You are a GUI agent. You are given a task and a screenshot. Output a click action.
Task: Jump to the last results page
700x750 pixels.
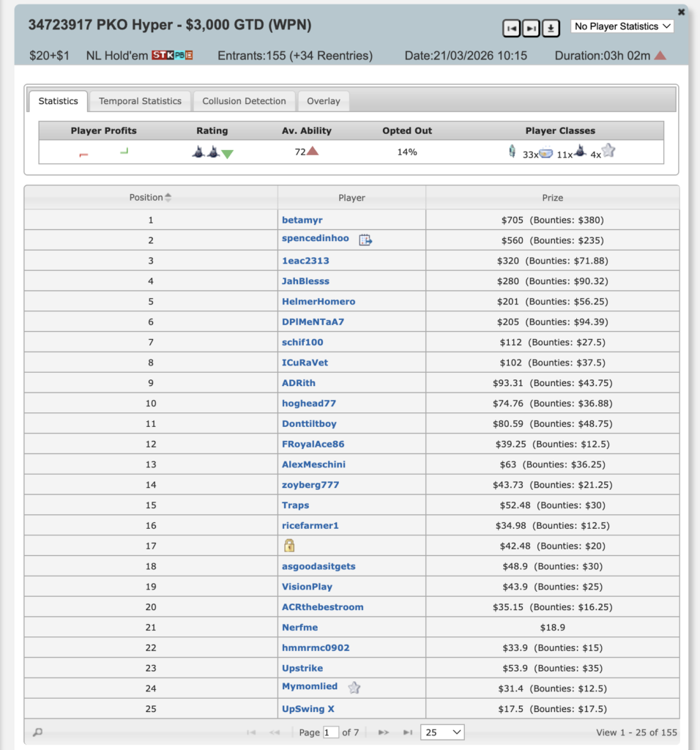click(408, 732)
